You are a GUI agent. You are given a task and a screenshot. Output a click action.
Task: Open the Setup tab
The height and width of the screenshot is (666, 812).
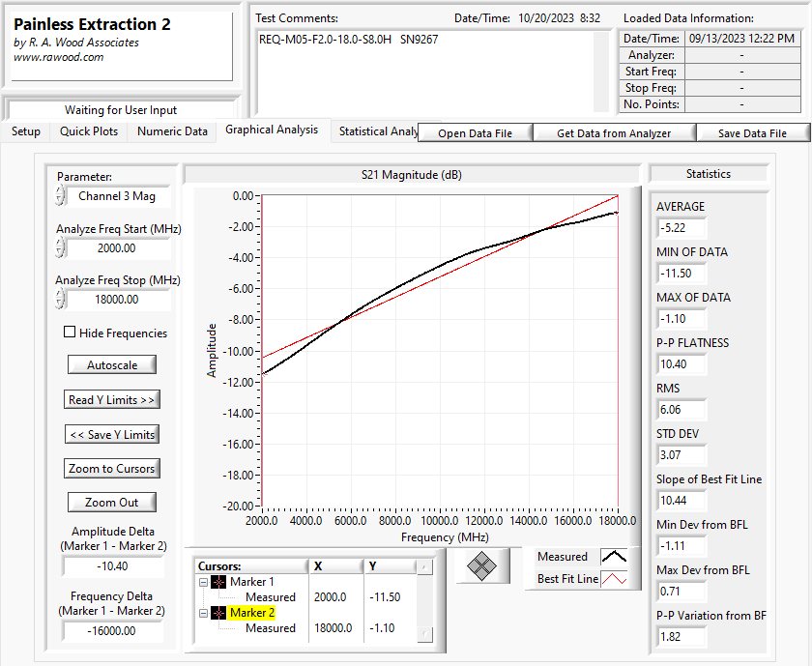[26, 131]
